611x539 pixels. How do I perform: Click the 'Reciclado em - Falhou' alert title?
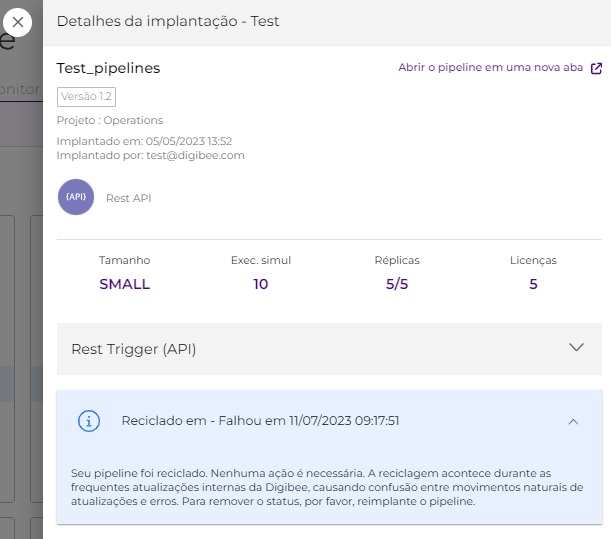[x=260, y=421]
